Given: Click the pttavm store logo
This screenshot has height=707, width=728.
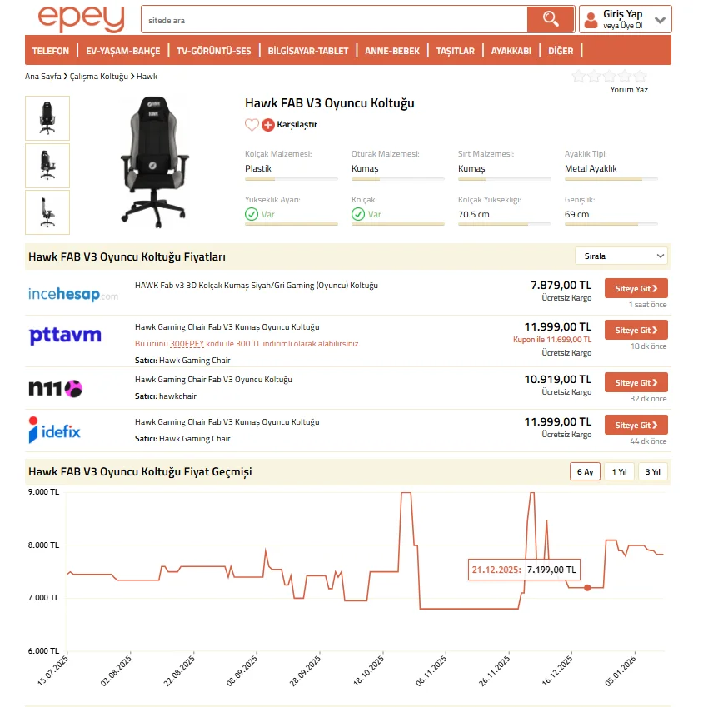Looking at the screenshot, I should click(x=65, y=335).
